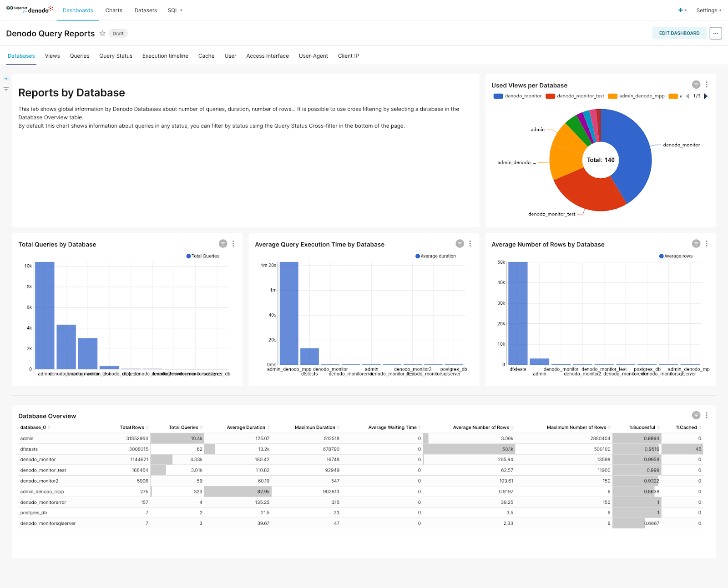Sort table by Total Rows column
Viewport: 728px width, 588px height.
pyautogui.click(x=134, y=427)
